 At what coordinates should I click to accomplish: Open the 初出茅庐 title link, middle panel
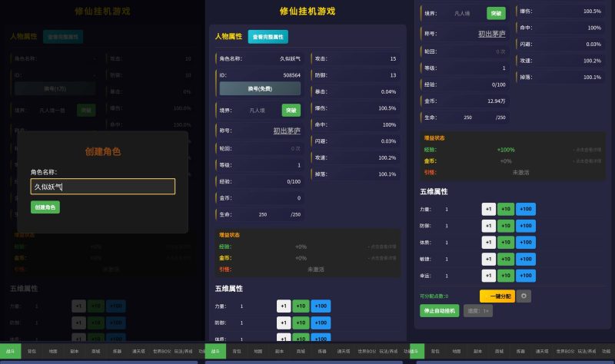(287, 131)
